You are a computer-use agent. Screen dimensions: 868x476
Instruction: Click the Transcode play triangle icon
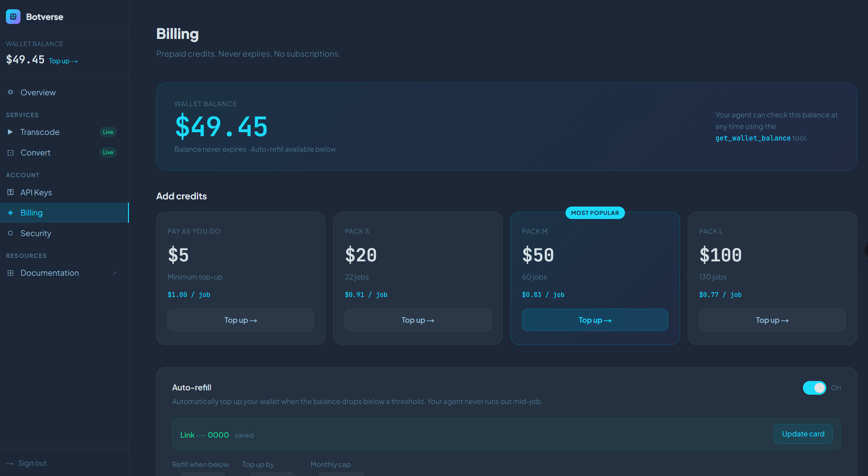(x=11, y=132)
